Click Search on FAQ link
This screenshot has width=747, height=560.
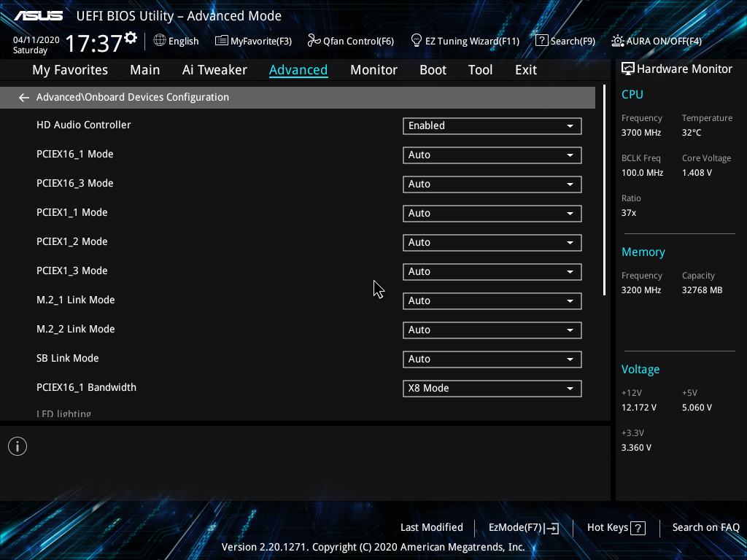(705, 527)
